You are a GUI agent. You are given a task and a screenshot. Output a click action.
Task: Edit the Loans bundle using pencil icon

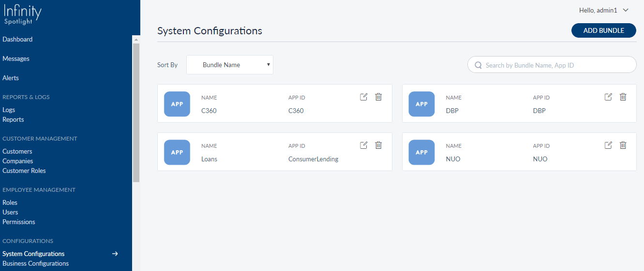point(364,145)
